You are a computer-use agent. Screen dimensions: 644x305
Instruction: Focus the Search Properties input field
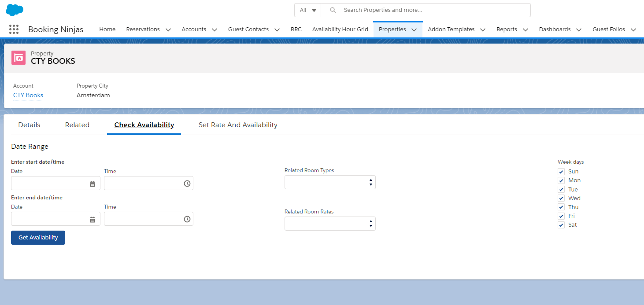click(426, 10)
